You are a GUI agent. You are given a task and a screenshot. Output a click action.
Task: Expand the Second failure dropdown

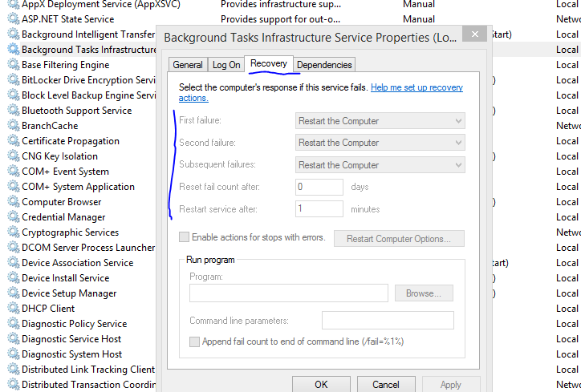(380, 143)
